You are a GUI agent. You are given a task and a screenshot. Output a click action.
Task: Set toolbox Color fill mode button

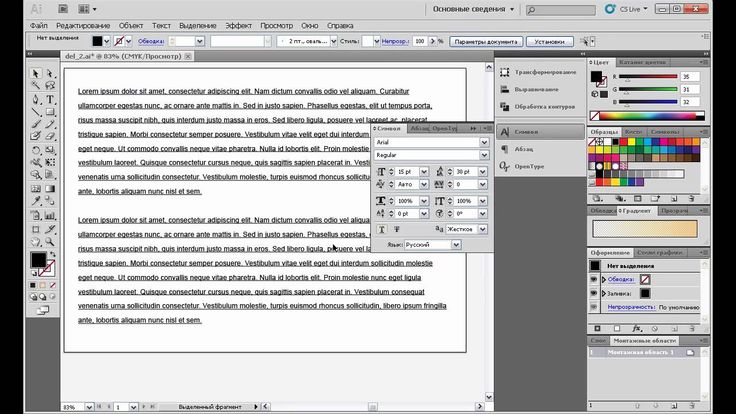pyautogui.click(x=32, y=285)
